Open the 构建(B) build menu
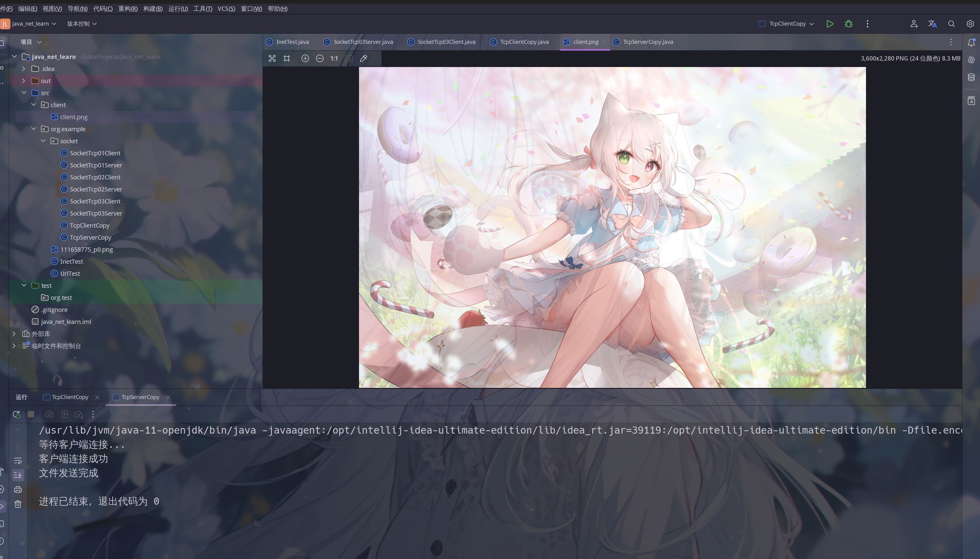Screen dimensions: 980x559 (x=152, y=8)
